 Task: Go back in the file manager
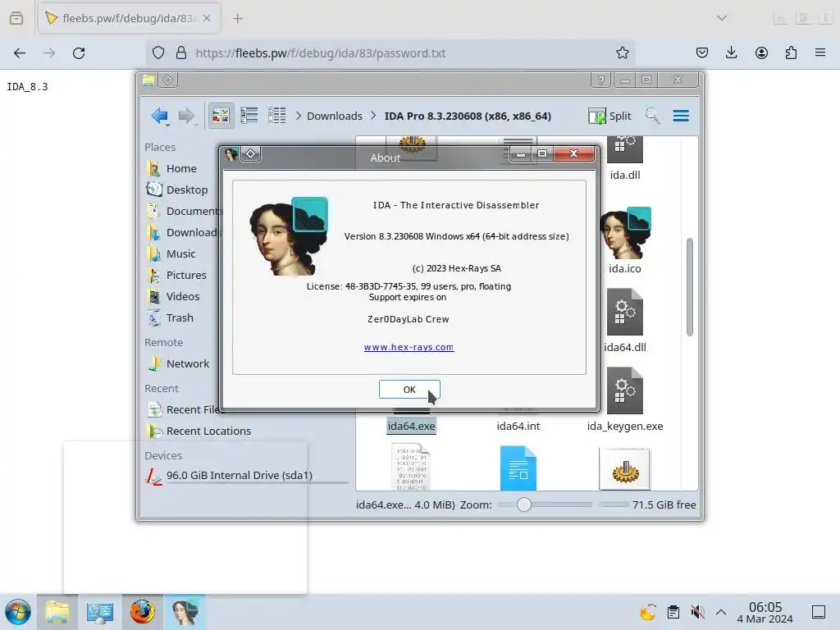pyautogui.click(x=160, y=116)
